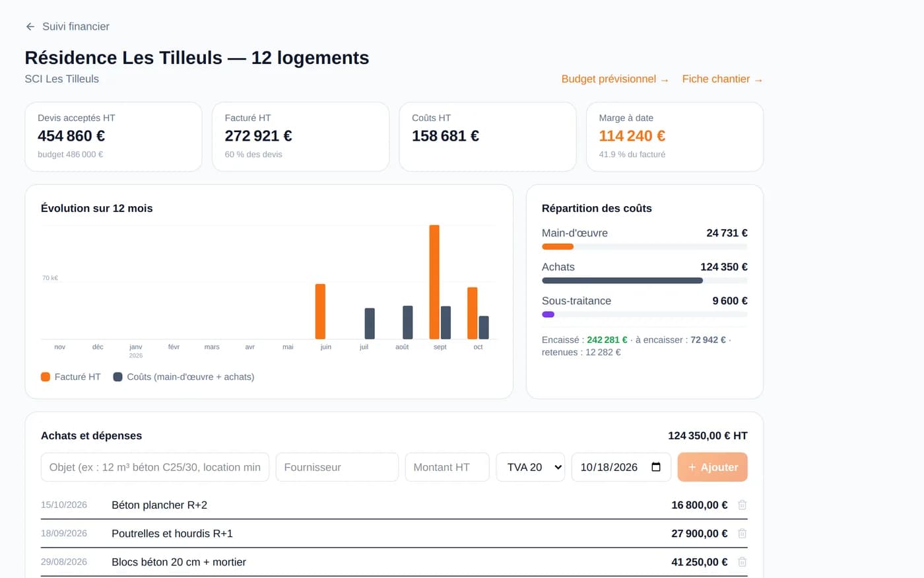Click the orange Facturé HT legend swatch
Screen dimensions: 924x578
tap(46, 377)
